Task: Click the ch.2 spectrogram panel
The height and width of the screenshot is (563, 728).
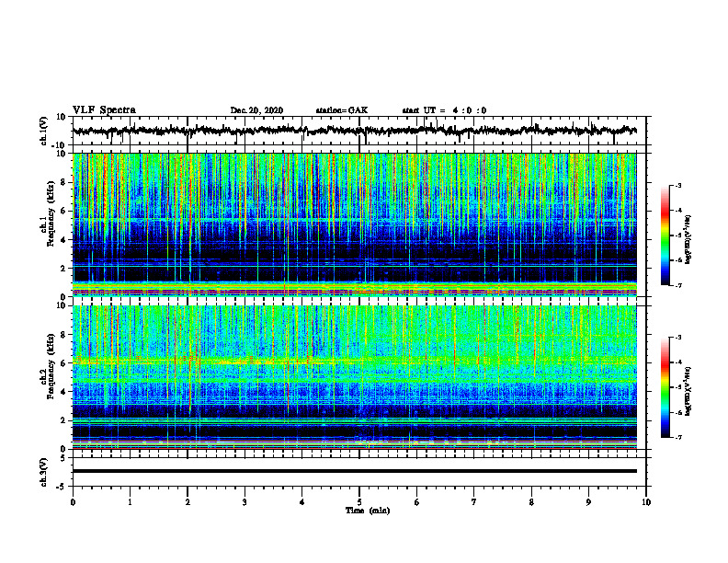Action: coord(354,377)
